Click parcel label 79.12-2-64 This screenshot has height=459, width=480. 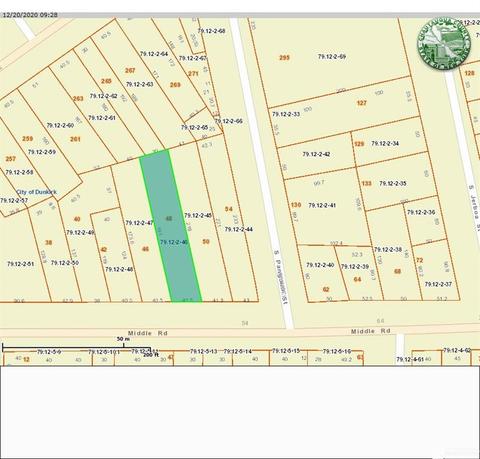(x=154, y=54)
